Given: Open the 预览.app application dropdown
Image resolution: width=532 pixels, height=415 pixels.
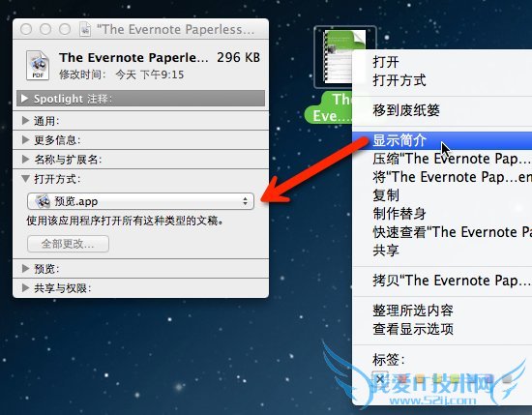Looking at the screenshot, I should (140, 201).
